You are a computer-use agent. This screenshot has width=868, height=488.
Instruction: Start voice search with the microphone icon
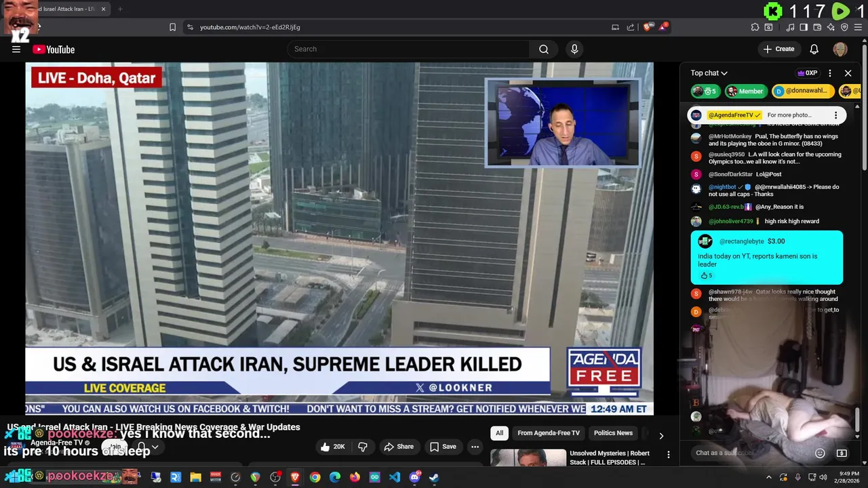click(574, 49)
